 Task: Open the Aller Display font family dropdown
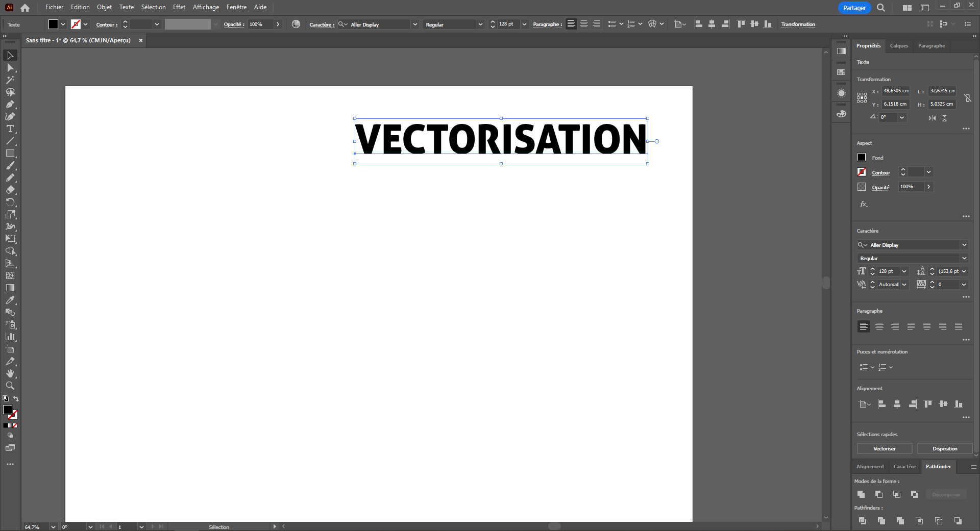965,245
